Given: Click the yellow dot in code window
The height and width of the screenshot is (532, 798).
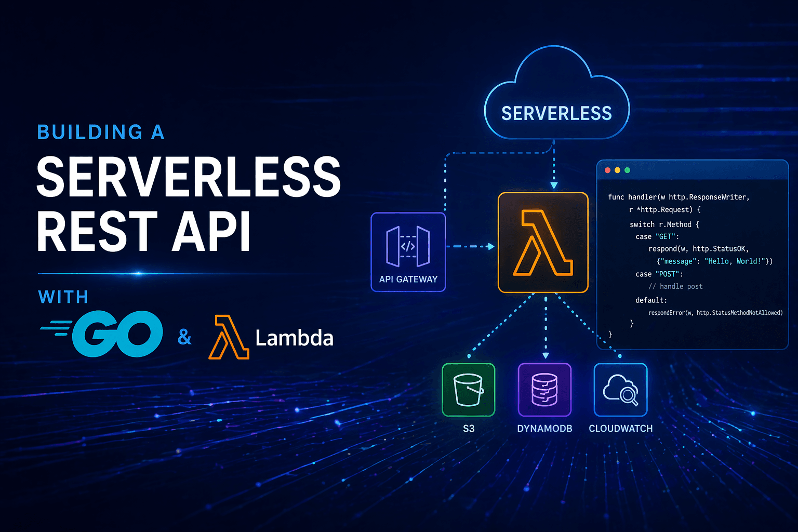Looking at the screenshot, I should coord(617,170).
